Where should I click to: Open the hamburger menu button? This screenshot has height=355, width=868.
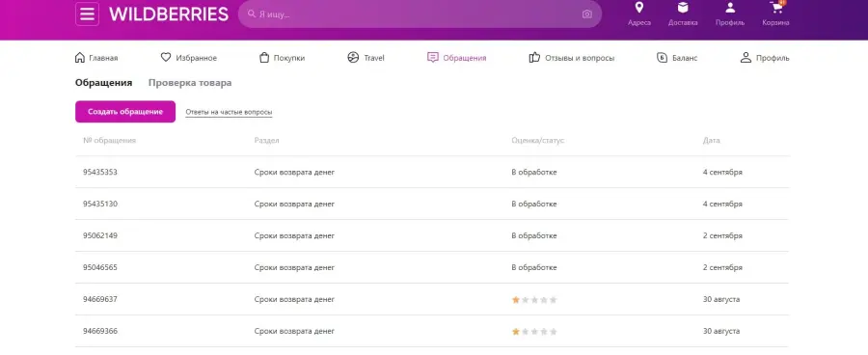87,14
